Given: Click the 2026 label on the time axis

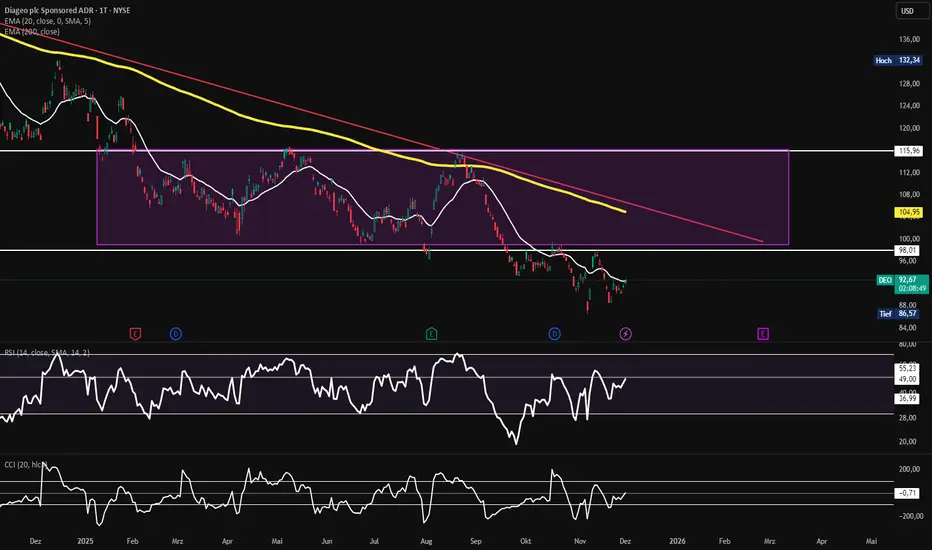Looking at the screenshot, I should (678, 538).
